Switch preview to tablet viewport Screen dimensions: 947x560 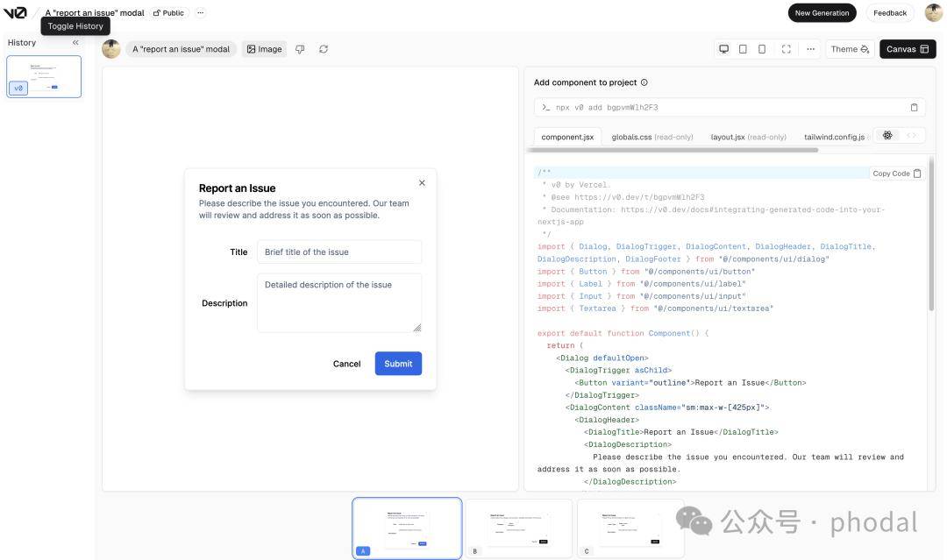743,49
